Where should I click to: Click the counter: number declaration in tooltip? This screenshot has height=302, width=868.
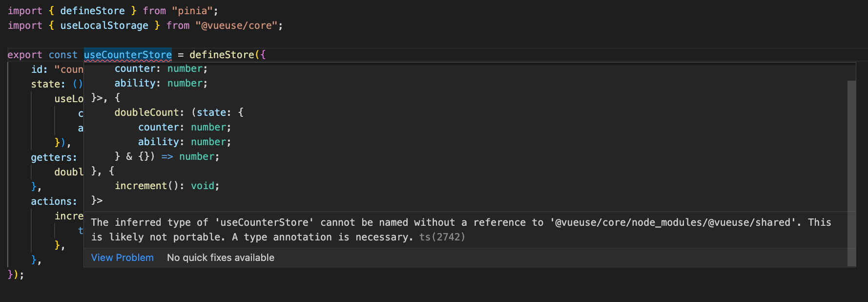click(x=160, y=68)
